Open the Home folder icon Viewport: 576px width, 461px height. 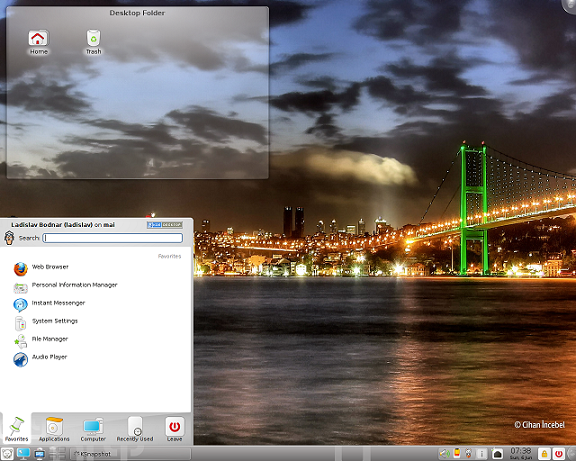pyautogui.click(x=38, y=43)
